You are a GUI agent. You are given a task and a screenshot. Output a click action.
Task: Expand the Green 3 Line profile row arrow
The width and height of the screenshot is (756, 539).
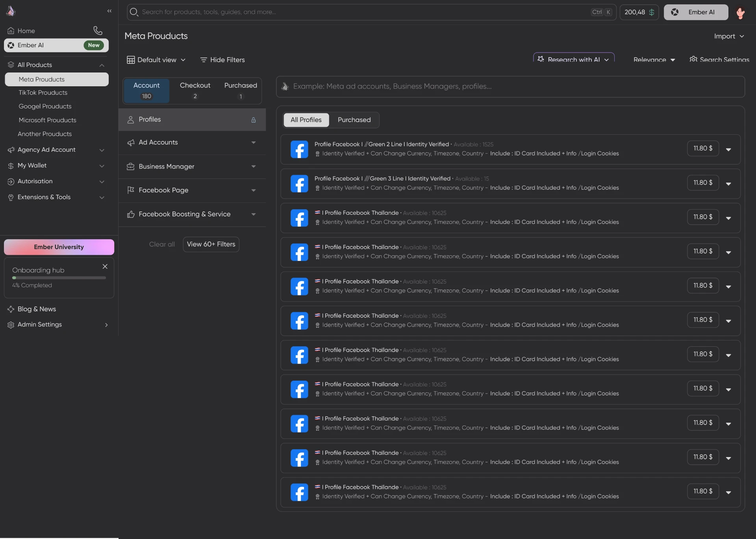coord(728,184)
